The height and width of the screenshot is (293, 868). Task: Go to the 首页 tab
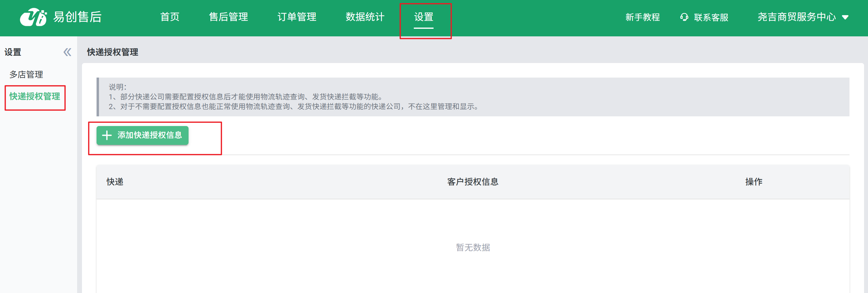coord(170,17)
